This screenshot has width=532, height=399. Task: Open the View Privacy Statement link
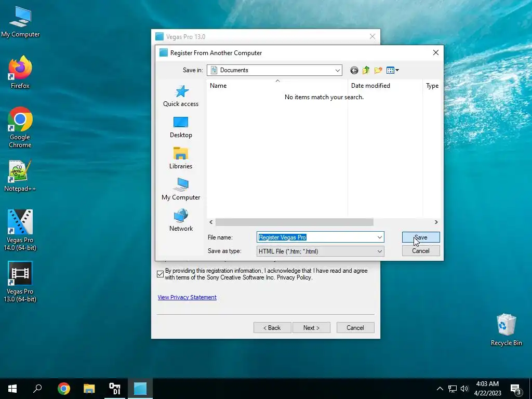coord(187,297)
